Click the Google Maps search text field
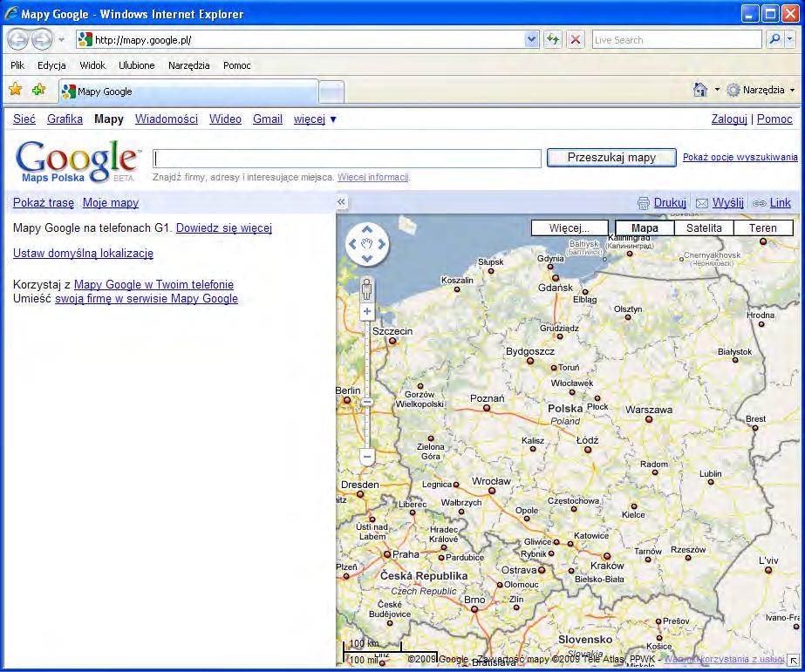Image resolution: width=805 pixels, height=672 pixels. (x=347, y=158)
